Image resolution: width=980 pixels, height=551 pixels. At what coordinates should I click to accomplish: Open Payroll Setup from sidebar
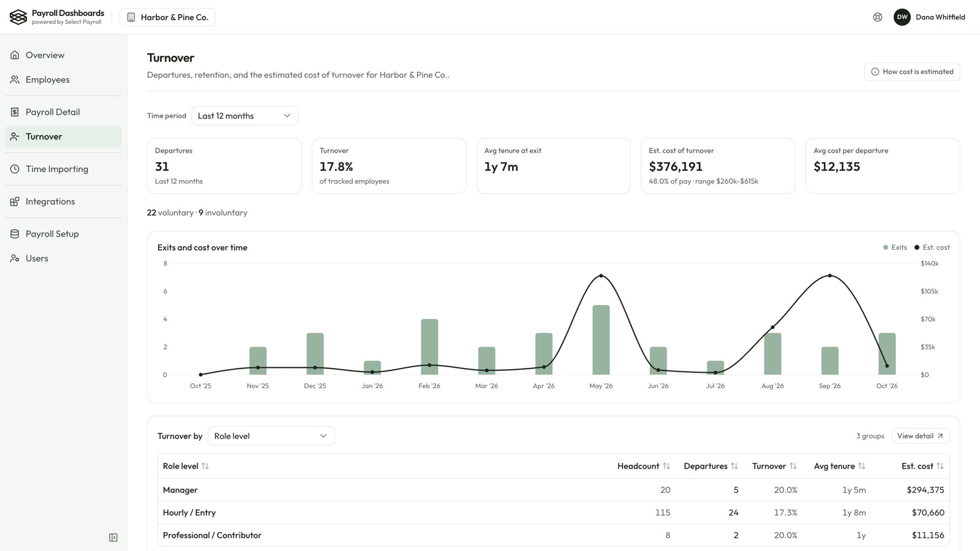pyautogui.click(x=64, y=234)
